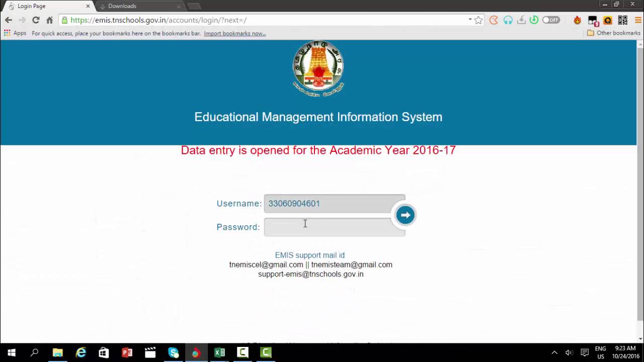This screenshot has height=362, width=644.
Task: Open the orange hamburger menu
Action: coord(638,20)
